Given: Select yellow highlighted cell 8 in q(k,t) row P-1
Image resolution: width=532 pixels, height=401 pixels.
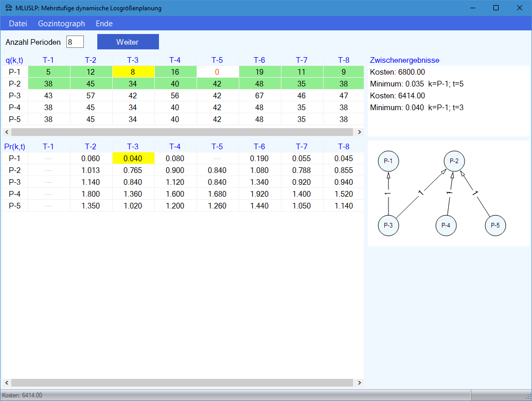Looking at the screenshot, I should [x=133, y=72].
